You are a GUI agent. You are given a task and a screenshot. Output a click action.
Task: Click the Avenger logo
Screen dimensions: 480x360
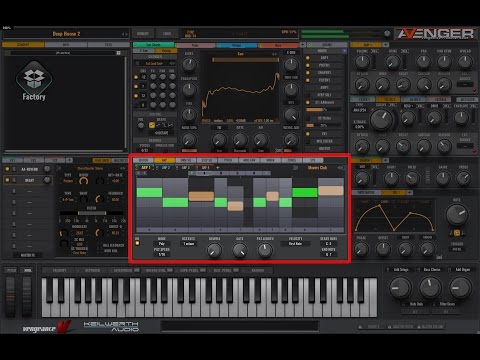[436, 34]
